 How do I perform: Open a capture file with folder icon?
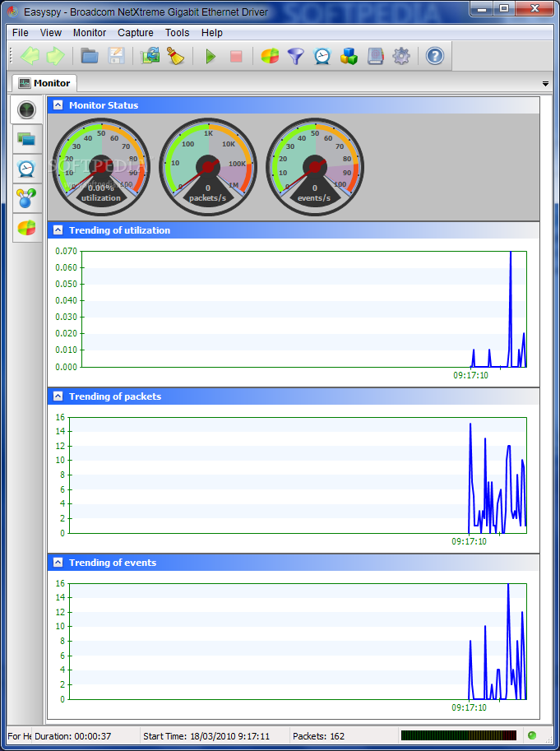[x=90, y=56]
